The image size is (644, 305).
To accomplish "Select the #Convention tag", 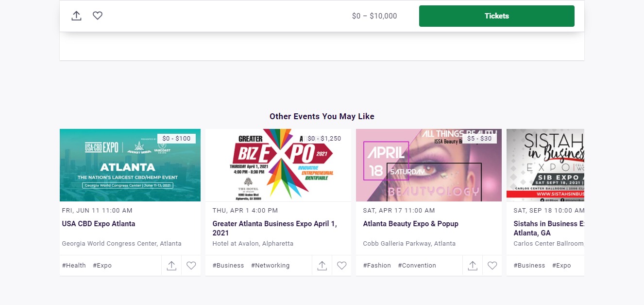I will pyautogui.click(x=417, y=266).
